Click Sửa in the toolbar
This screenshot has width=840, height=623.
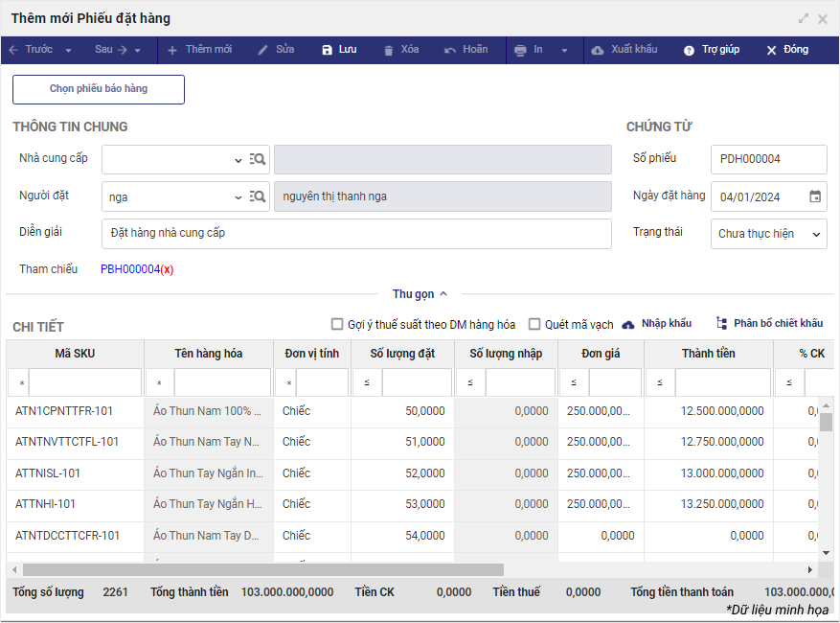coord(276,50)
